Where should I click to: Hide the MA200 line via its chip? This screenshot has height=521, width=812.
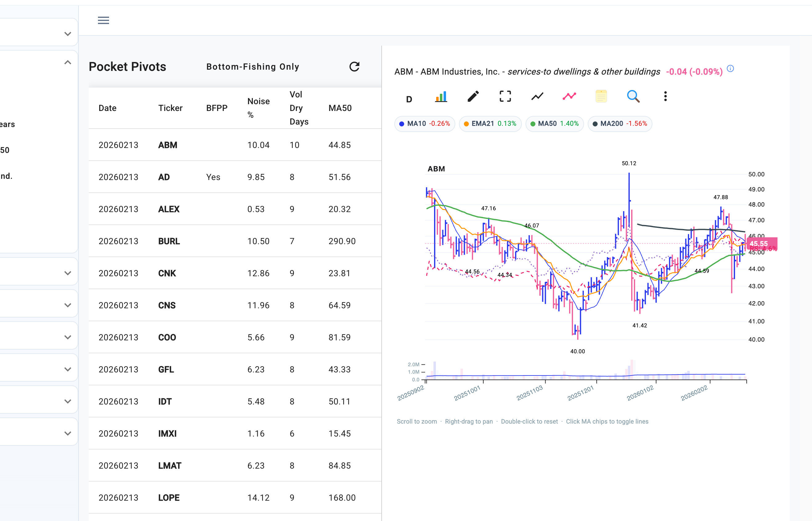[620, 124]
